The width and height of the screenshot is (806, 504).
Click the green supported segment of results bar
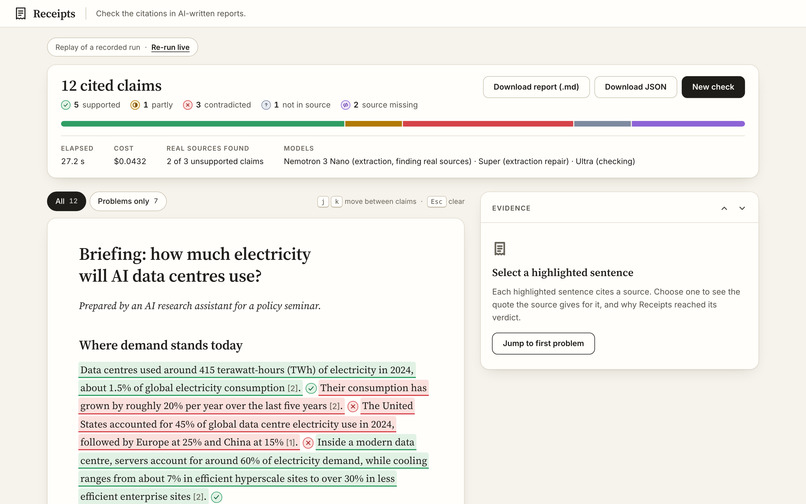pyautogui.click(x=203, y=124)
